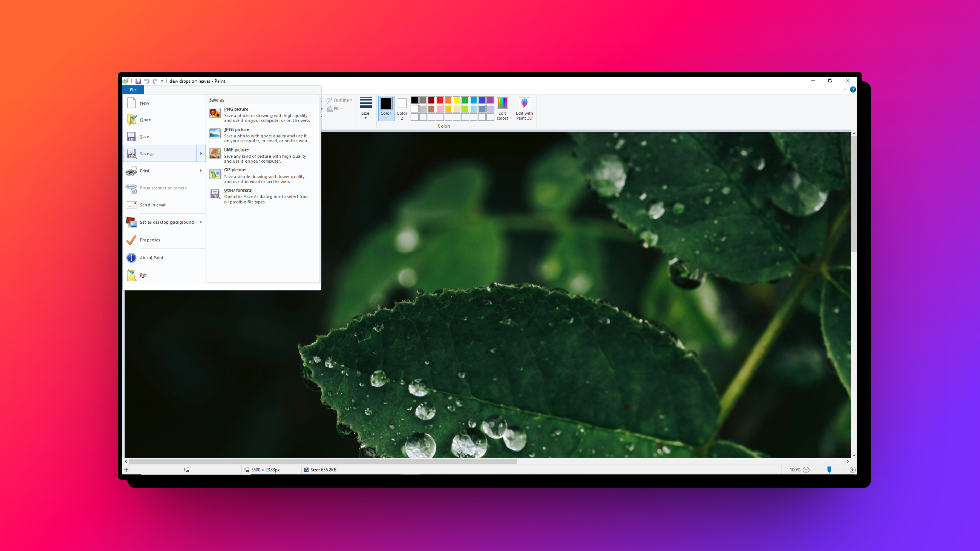Viewport: 980px width, 551px height.
Task: Click the File tab
Action: [x=133, y=90]
